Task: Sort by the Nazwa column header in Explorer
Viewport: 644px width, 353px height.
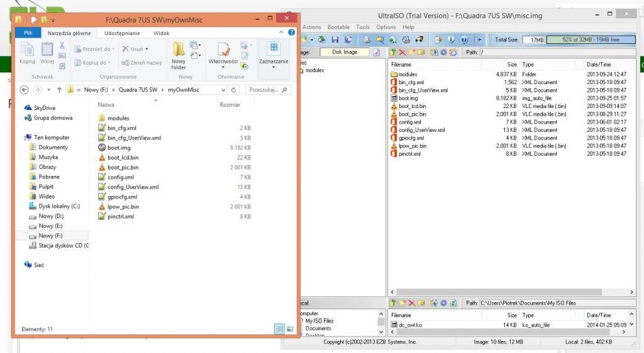Action: [106, 104]
